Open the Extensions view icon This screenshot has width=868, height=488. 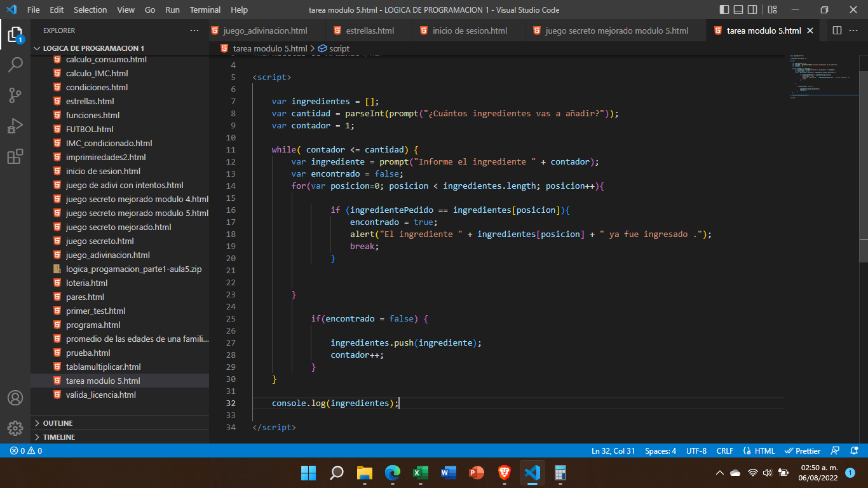pos(15,156)
